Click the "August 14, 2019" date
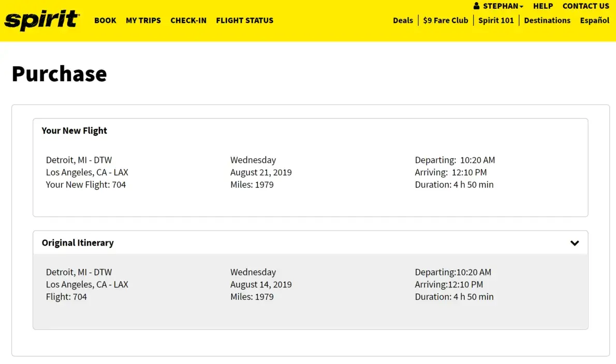The image size is (616, 364). point(261,284)
